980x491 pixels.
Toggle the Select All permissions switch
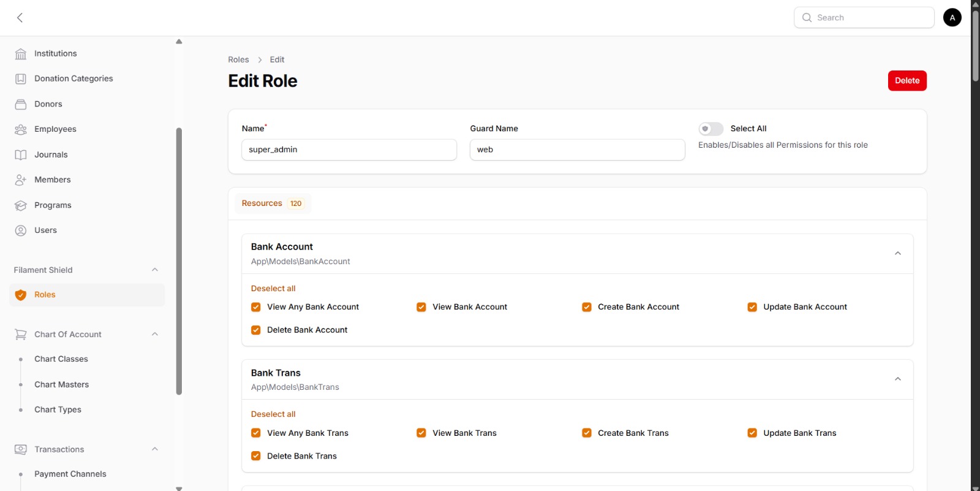(x=711, y=129)
